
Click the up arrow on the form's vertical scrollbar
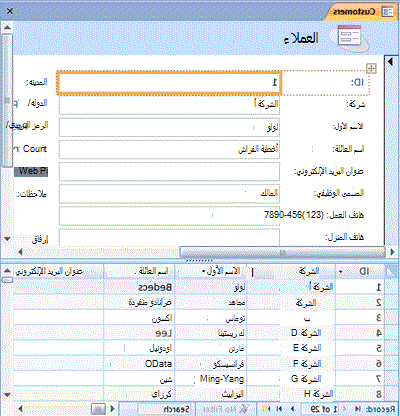coord(7,27)
